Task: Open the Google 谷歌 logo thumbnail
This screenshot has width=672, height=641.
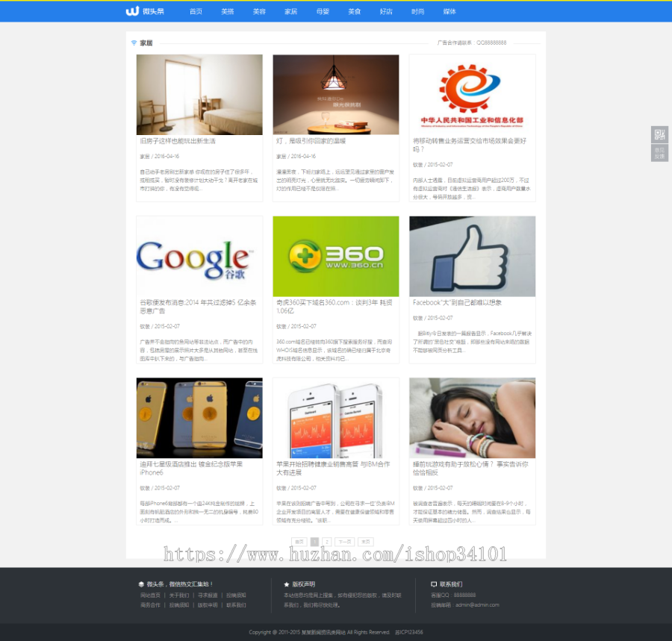Action: (x=199, y=256)
